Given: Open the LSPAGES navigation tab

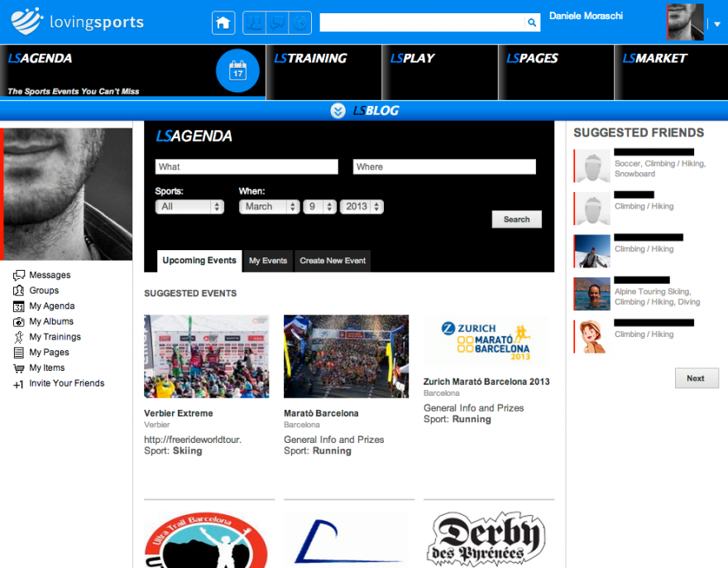Looking at the screenshot, I should [x=556, y=73].
